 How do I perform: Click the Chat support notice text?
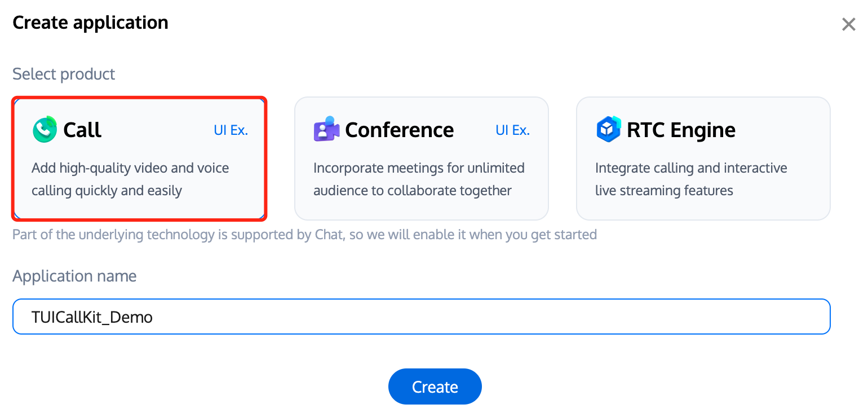coord(304,234)
